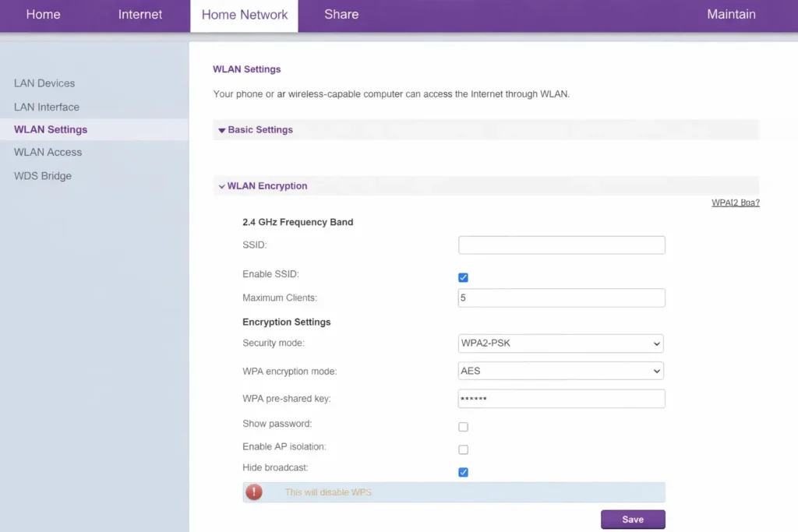Toggle the Enable SSID checkbox
798x532 pixels.
[463, 278]
